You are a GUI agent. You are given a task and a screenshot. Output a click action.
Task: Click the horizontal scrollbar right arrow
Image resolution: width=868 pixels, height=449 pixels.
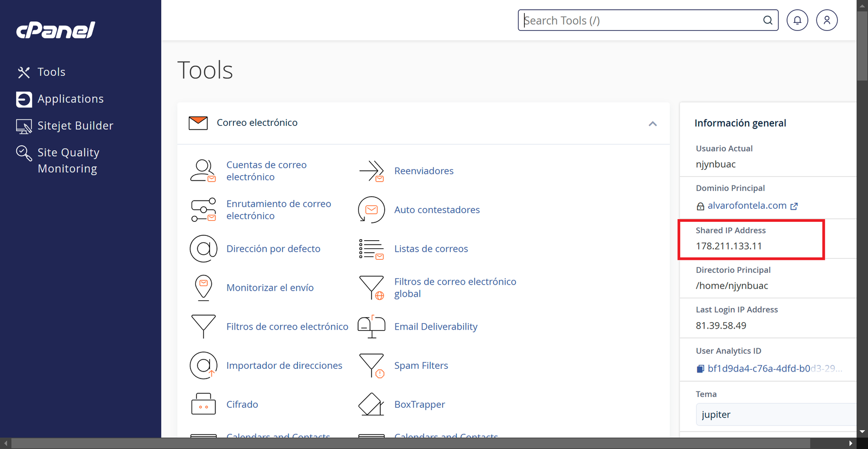coord(851,444)
